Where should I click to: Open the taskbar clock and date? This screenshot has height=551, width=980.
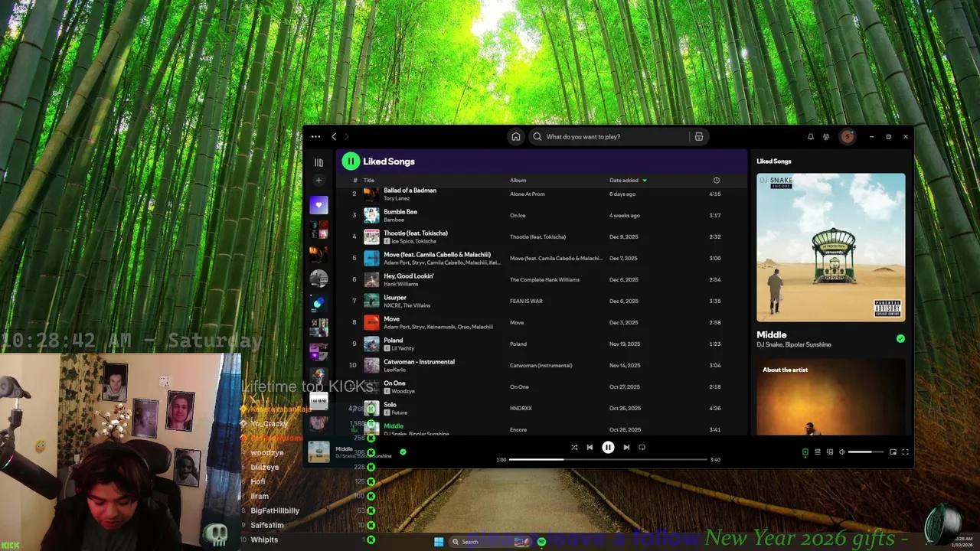click(x=964, y=542)
